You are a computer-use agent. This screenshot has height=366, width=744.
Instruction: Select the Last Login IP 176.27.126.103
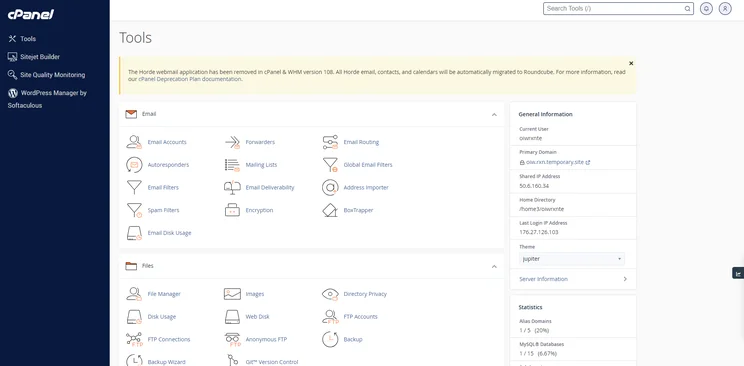coord(539,232)
